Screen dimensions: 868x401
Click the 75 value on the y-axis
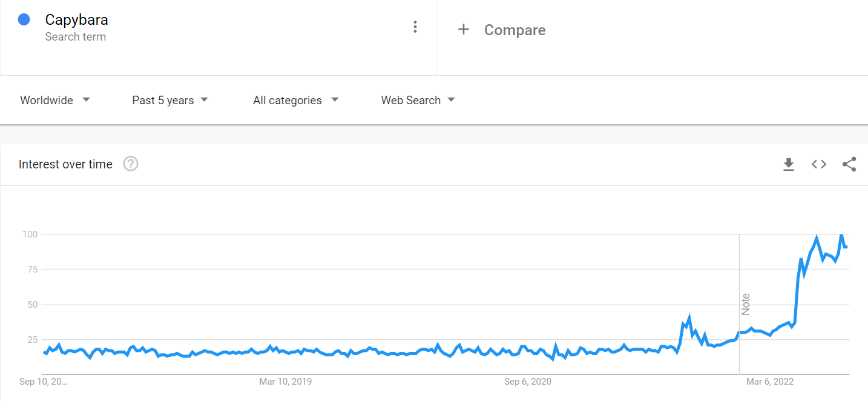(31, 269)
